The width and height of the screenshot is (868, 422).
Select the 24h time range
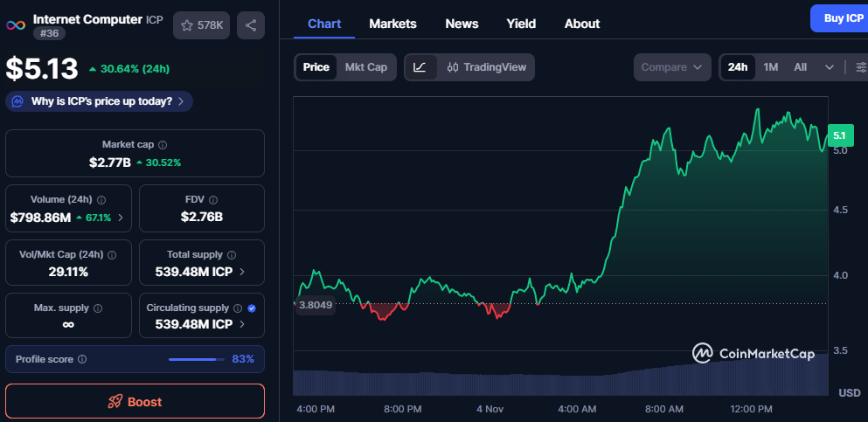(738, 67)
